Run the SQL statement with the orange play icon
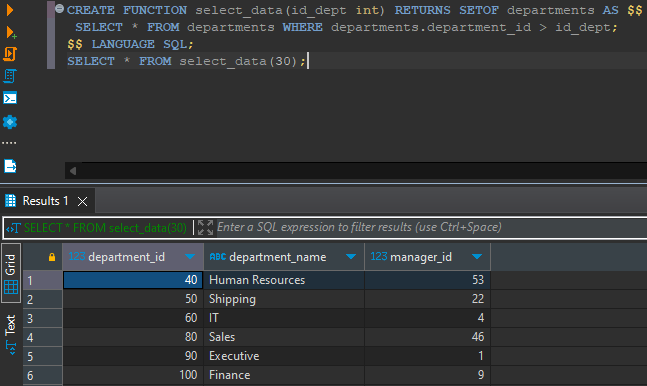 10,9
